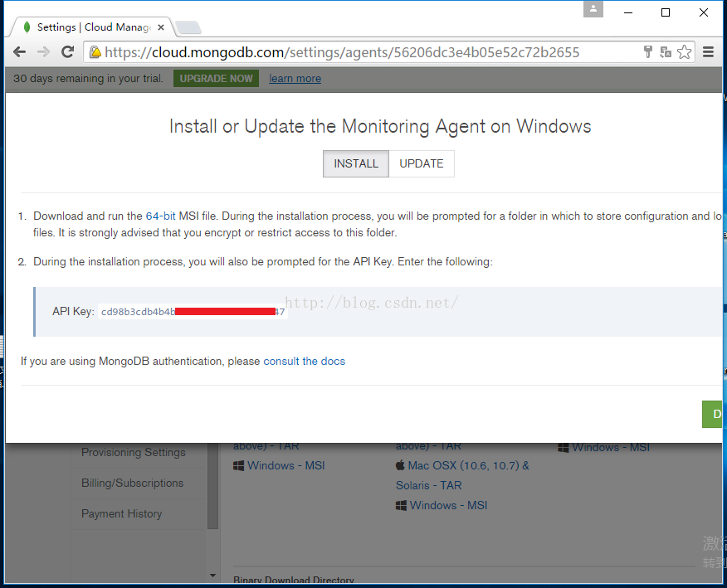Download the 64-bit MSI file link

pyautogui.click(x=160, y=216)
